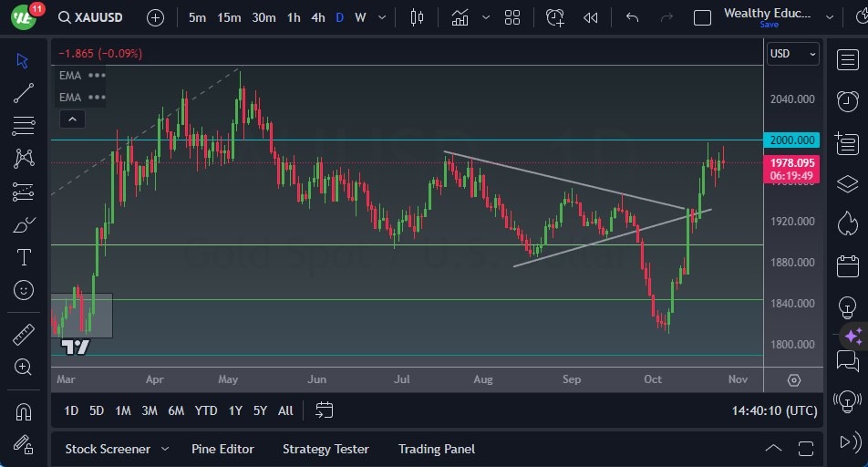
Task: Toggle lock all drawing tools
Action: point(24,444)
